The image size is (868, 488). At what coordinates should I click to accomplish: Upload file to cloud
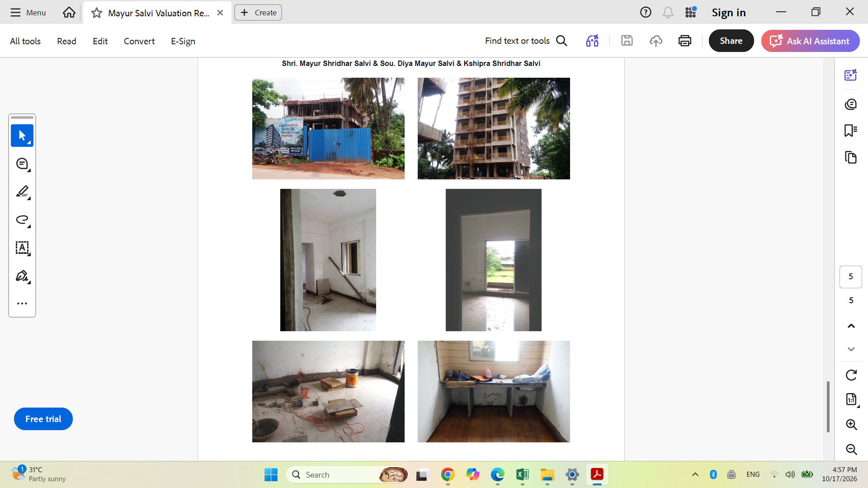tap(656, 41)
